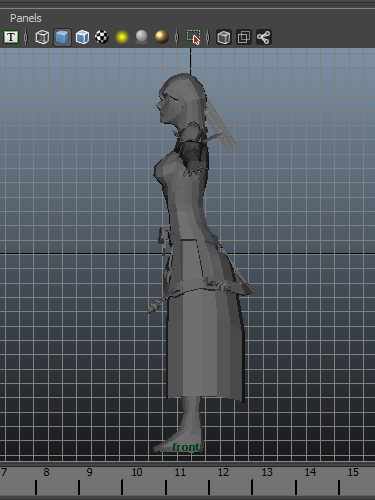
Task: Click the green front view label
Action: (x=186, y=447)
